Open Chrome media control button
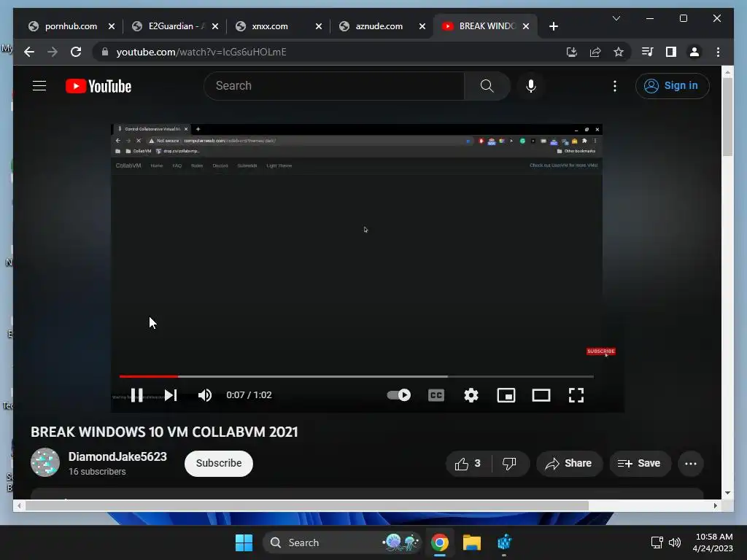The height and width of the screenshot is (560, 747). tap(647, 52)
